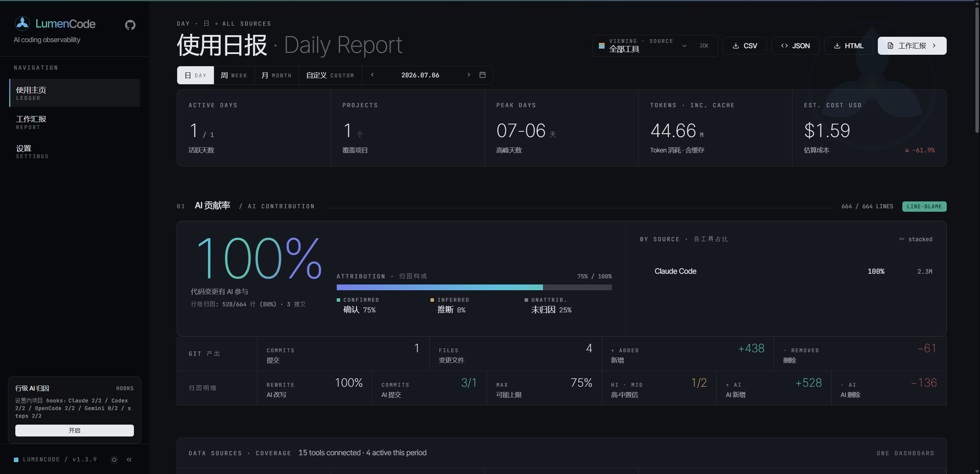Click the 75% 可能上限 MAX value
The image size is (980, 474).
(x=581, y=383)
